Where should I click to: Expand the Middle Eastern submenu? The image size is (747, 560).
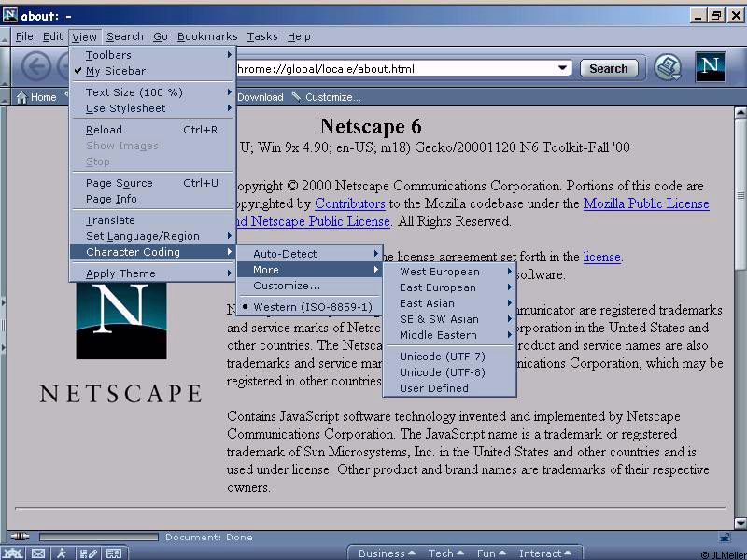point(450,335)
